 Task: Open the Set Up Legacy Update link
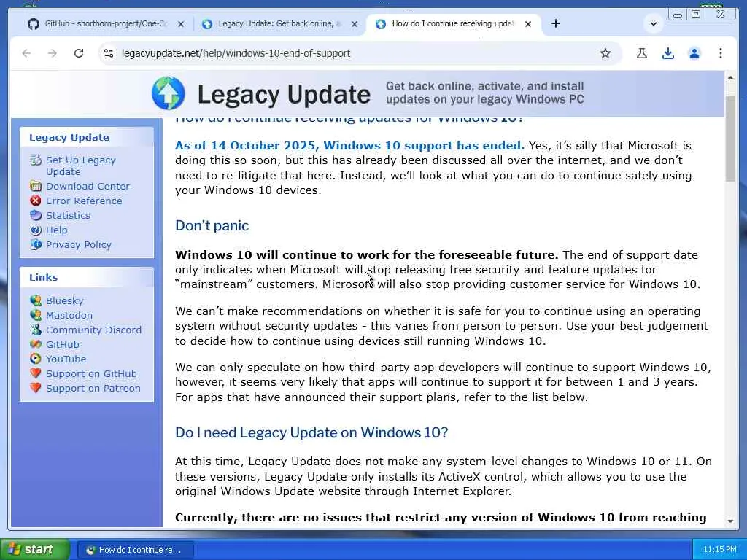(80, 166)
